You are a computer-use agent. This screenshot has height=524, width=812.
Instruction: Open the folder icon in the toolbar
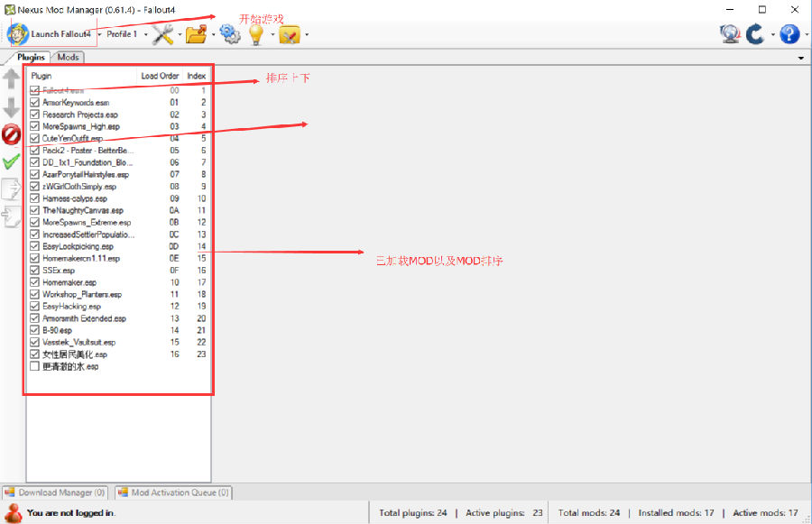coord(197,33)
